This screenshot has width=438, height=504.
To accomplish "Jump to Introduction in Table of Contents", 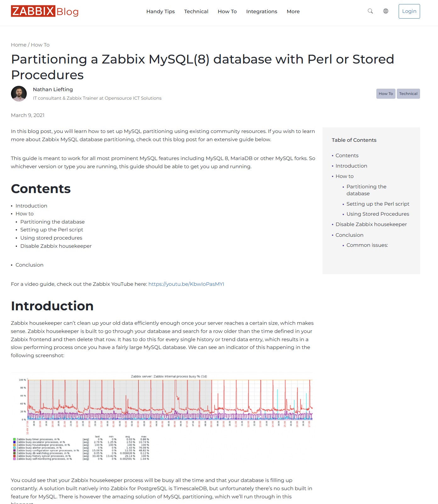I will [351, 166].
